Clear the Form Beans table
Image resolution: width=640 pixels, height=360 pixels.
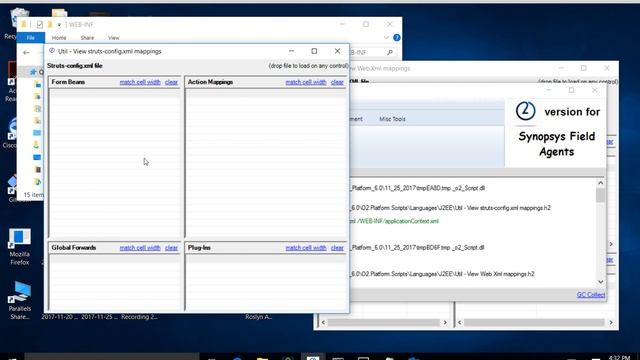pyautogui.click(x=171, y=82)
